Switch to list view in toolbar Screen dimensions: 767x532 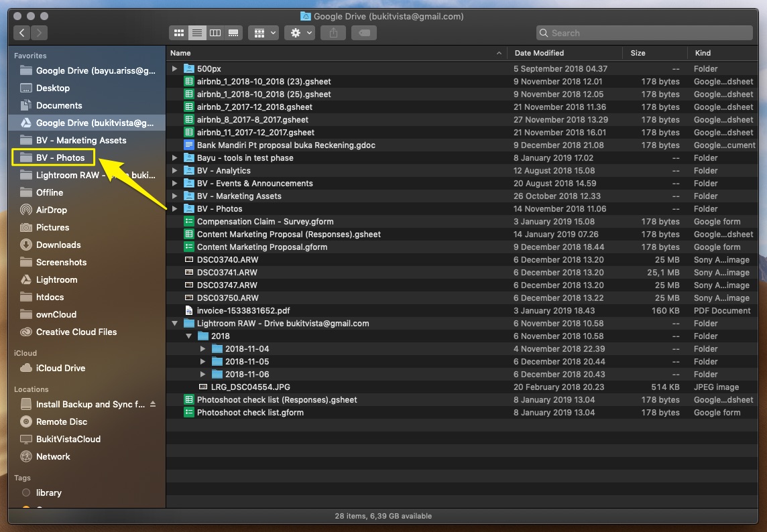(x=196, y=33)
